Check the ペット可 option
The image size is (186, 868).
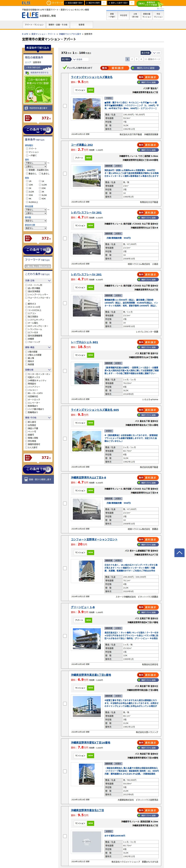(x=26, y=432)
